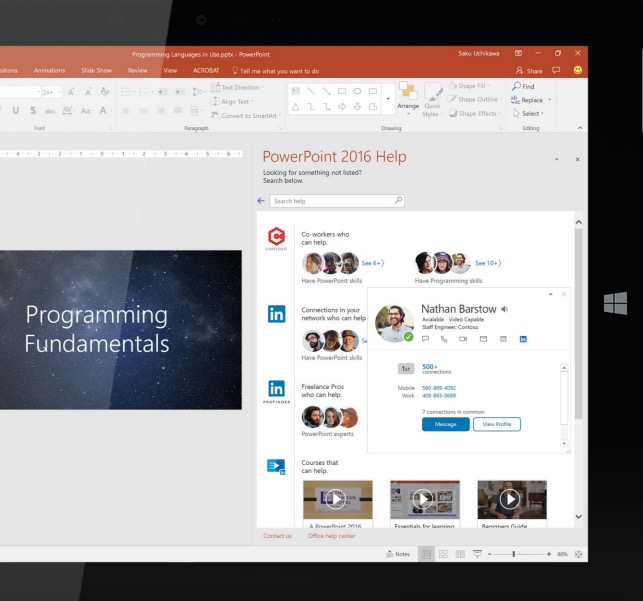Open Contact us link
Image resolution: width=643 pixels, height=601 pixels.
pos(277,535)
